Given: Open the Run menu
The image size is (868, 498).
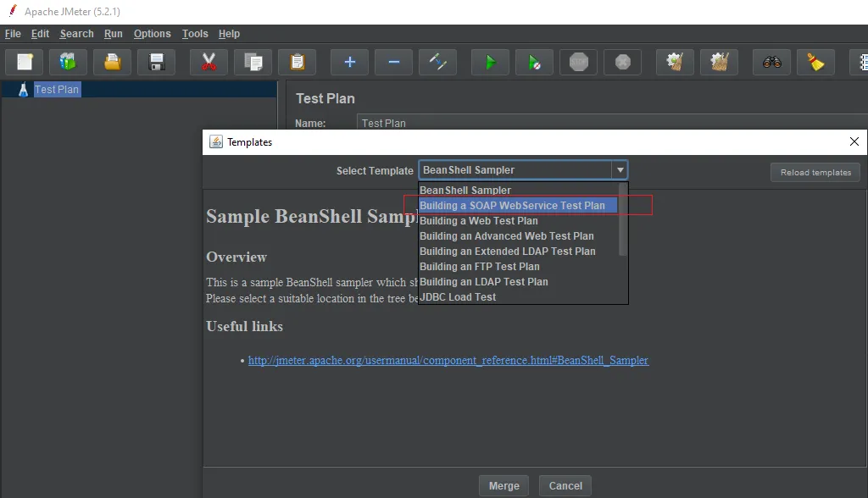Looking at the screenshot, I should point(113,34).
